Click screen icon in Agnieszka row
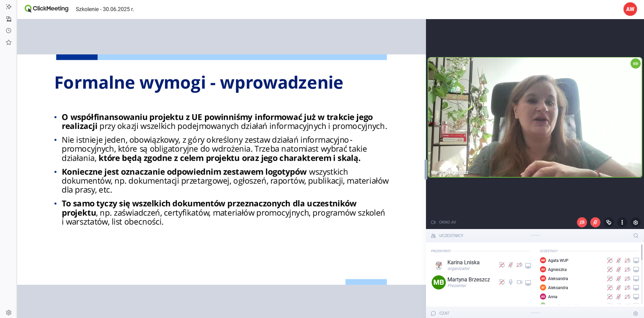Viewport: 644px width, 318px height. 636,270
